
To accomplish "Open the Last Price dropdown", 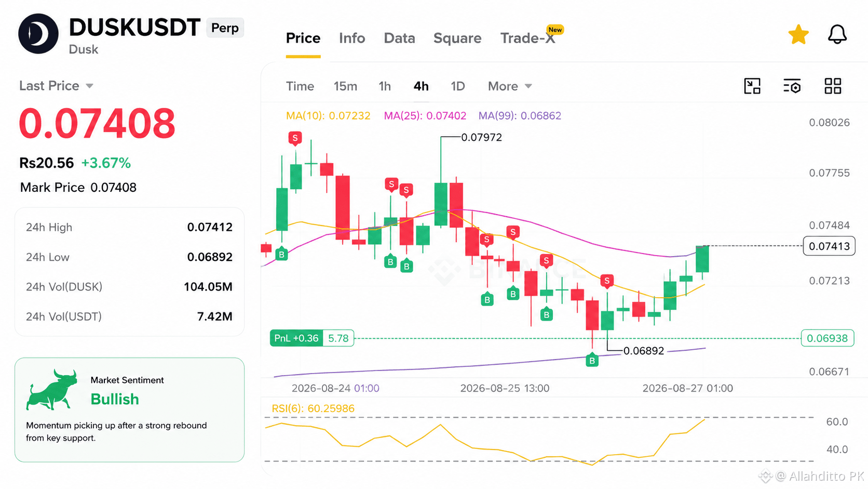I will point(56,86).
